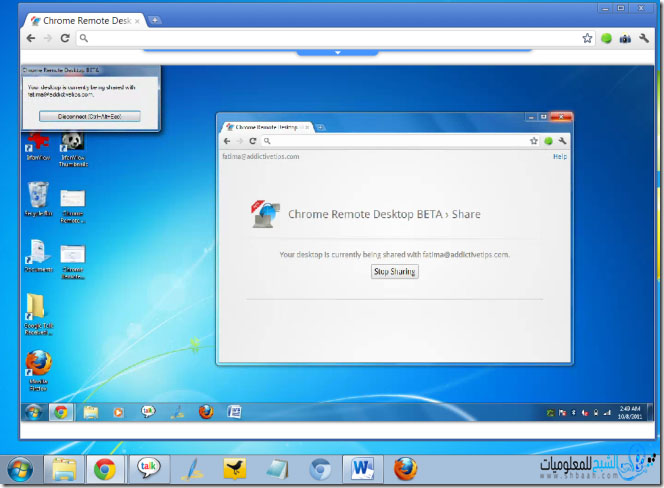
Task: Go back in outer Chrome window
Action: coord(31,38)
